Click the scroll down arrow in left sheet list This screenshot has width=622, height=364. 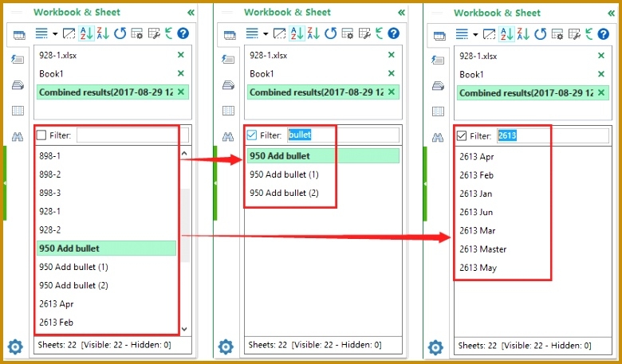click(184, 328)
